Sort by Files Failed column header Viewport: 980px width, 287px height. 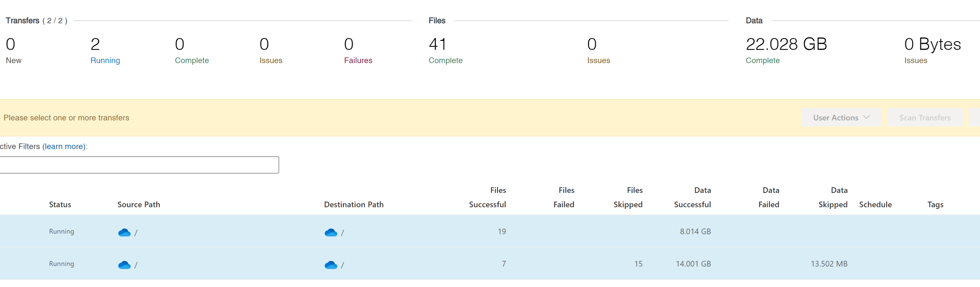564,198
